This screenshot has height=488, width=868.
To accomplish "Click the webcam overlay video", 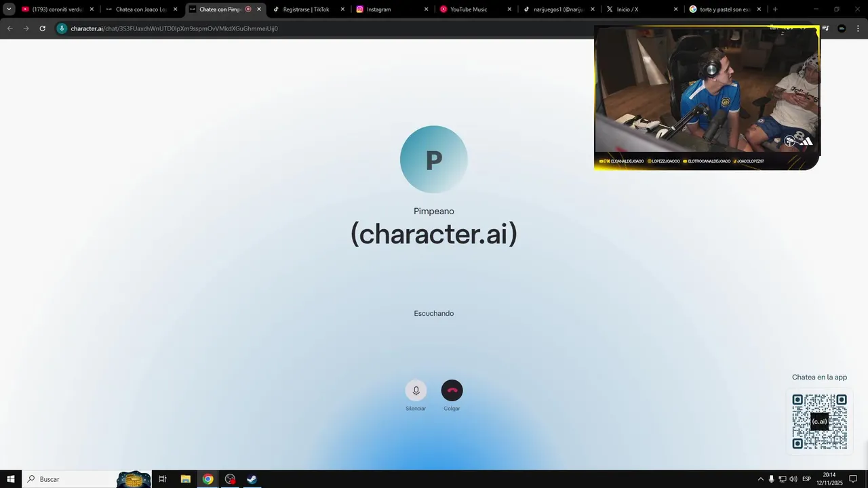I will (x=707, y=98).
